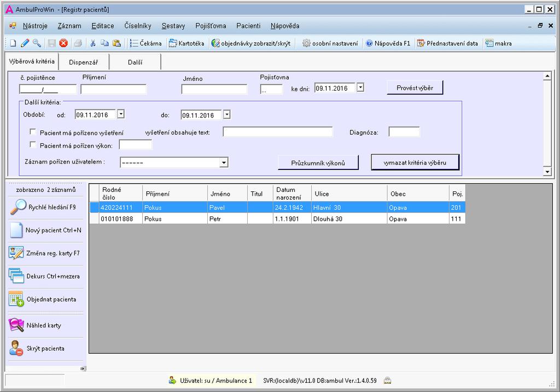The height and width of the screenshot is (392, 560).
Task: Open the Čekárna waiting room list
Action: coord(145,43)
